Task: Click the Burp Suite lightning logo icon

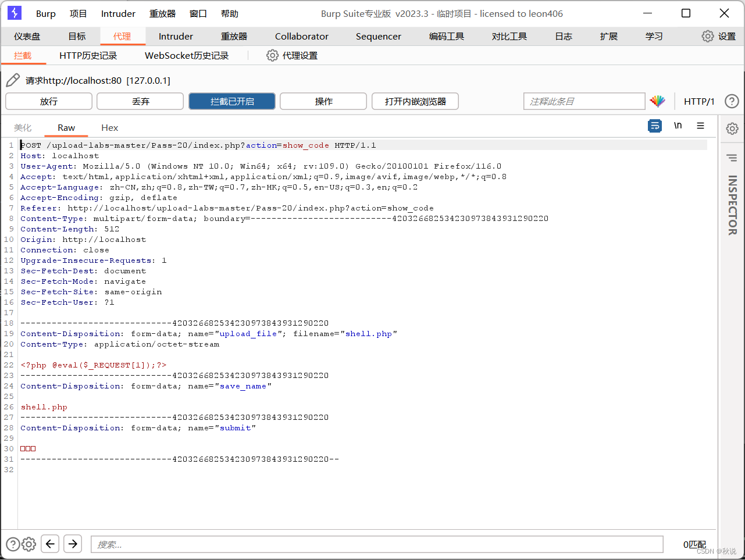Action: (14, 13)
